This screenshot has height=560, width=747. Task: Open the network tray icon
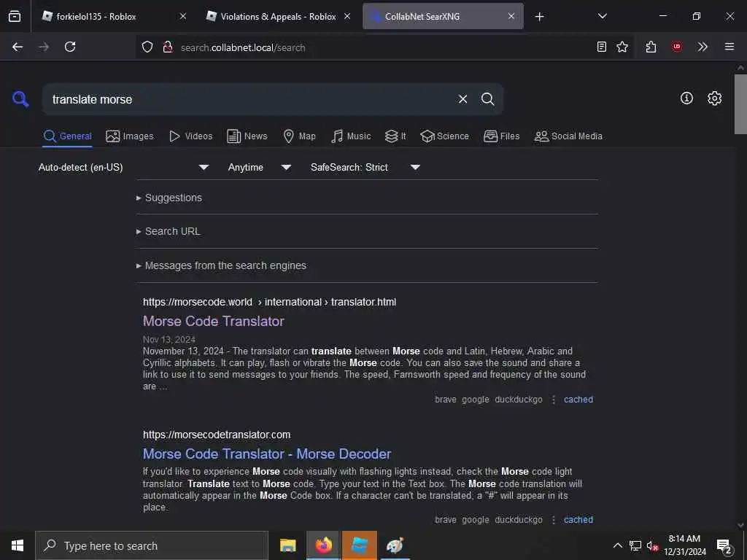[635, 545]
